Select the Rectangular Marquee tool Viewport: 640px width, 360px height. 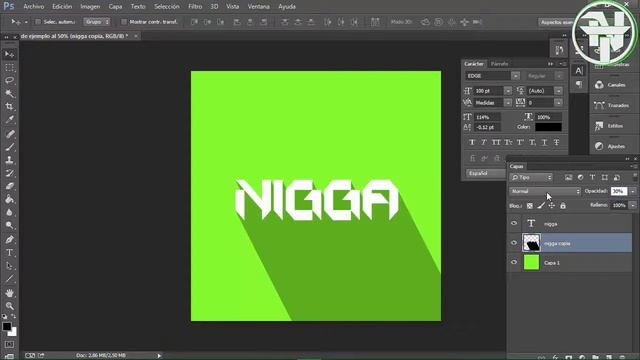[9, 67]
